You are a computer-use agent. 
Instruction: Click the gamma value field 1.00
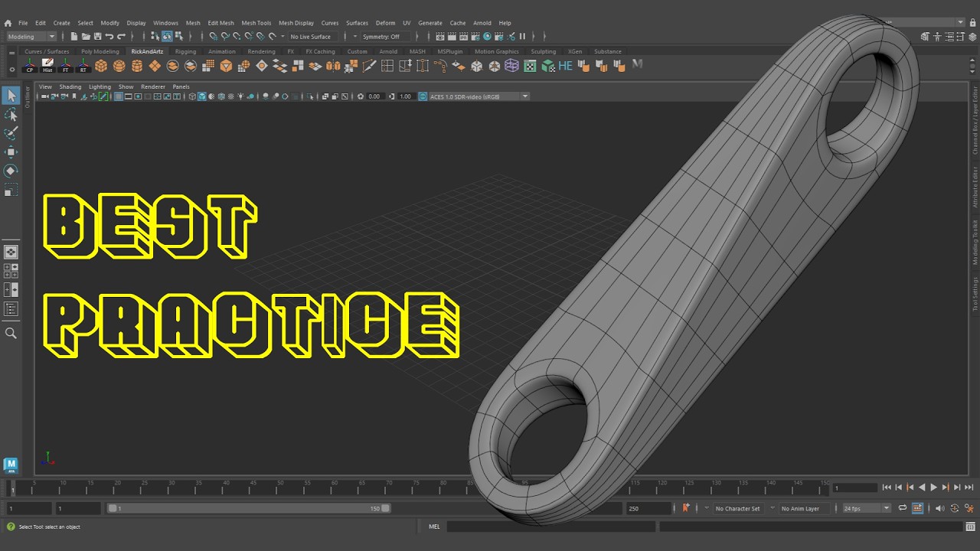point(406,96)
